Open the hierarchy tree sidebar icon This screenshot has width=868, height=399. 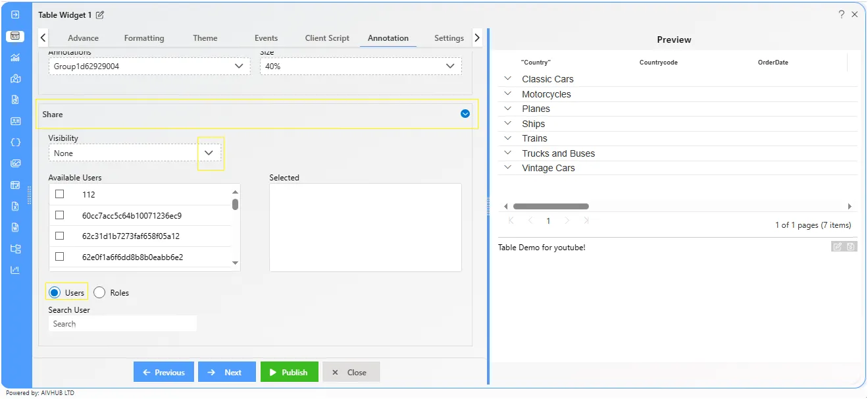pos(16,249)
